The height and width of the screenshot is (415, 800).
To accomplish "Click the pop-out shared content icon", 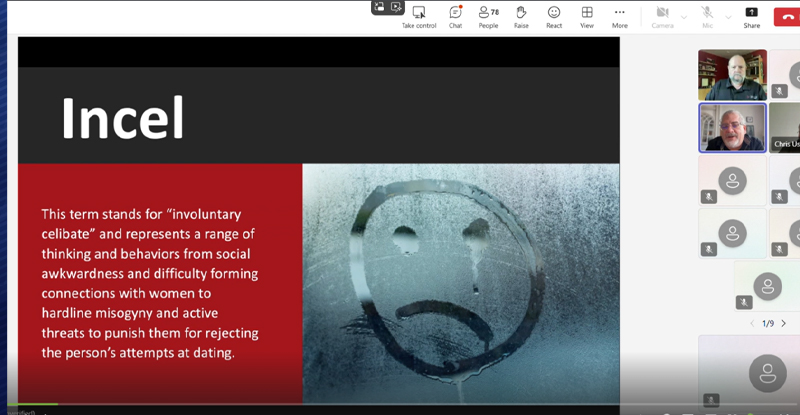I will click(379, 7).
